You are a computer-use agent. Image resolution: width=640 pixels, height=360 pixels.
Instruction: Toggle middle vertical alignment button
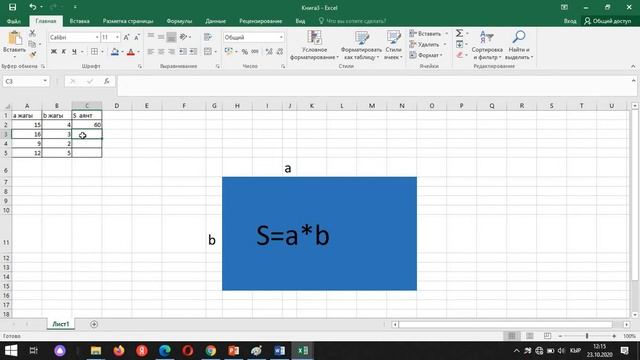tap(161, 37)
